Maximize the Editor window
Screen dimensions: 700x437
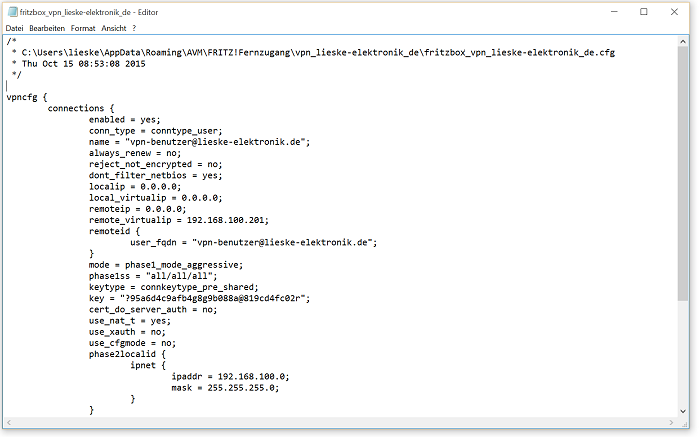point(644,11)
